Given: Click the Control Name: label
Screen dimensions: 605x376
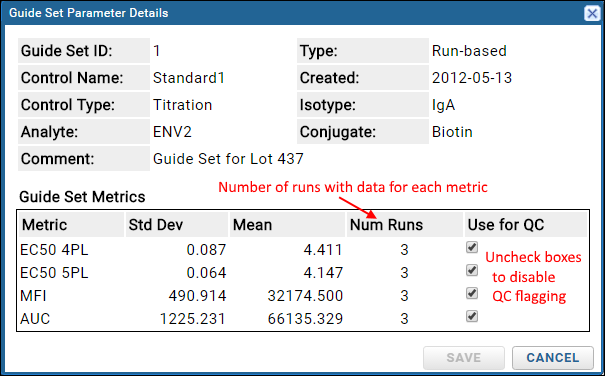Looking at the screenshot, I should (72, 78).
